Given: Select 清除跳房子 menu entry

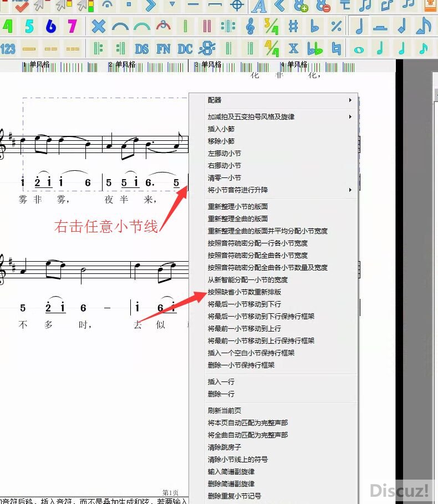Looking at the screenshot, I should [x=225, y=447].
